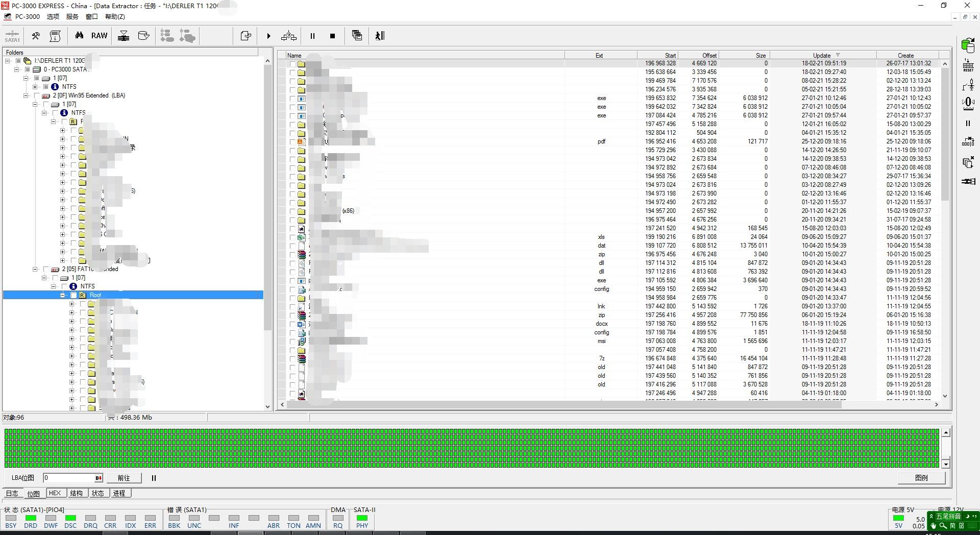The width and height of the screenshot is (980, 535).
Task: Open the PC-3000 menu
Action: coord(27,16)
